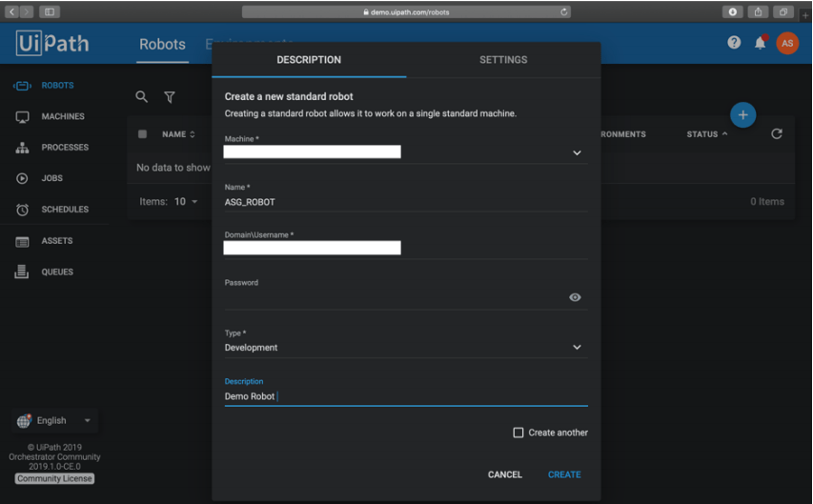Viewport: 813px width, 504px height.
Task: Refresh the robots table
Action: 776,134
